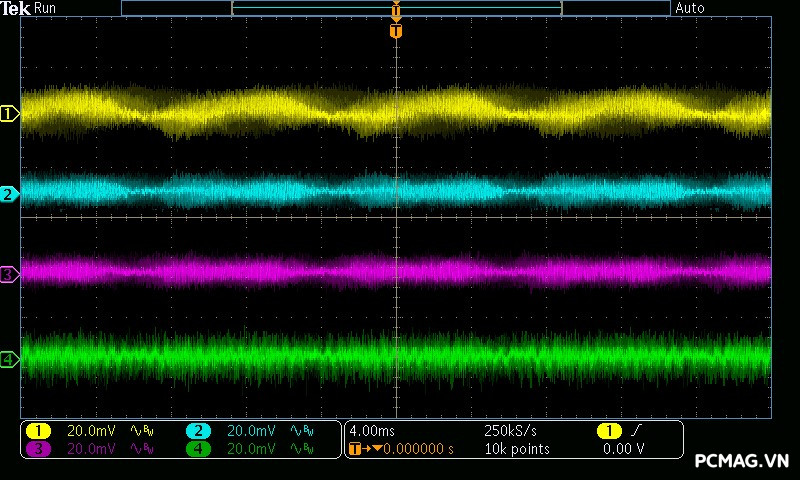Click the rising edge trigger slope icon

click(x=636, y=431)
